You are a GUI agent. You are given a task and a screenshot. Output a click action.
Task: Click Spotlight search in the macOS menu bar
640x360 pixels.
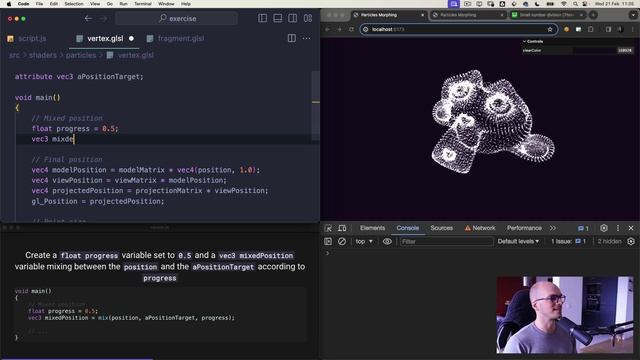pos(575,4)
